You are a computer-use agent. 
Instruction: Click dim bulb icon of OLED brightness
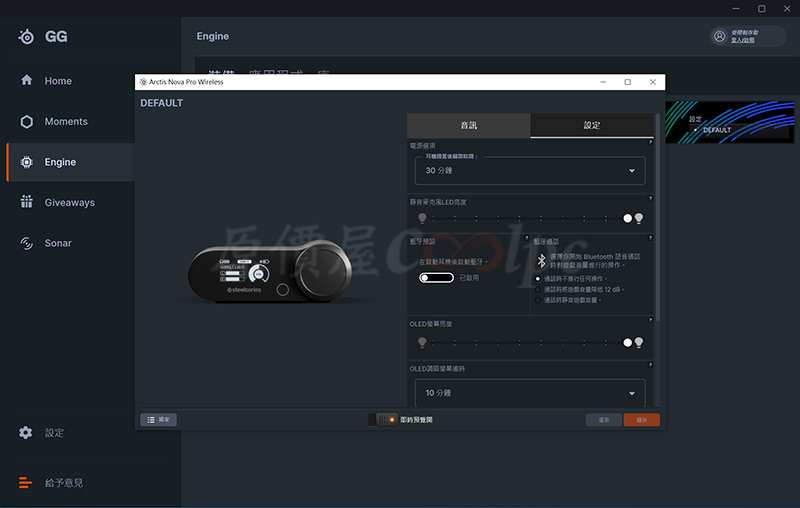point(422,343)
